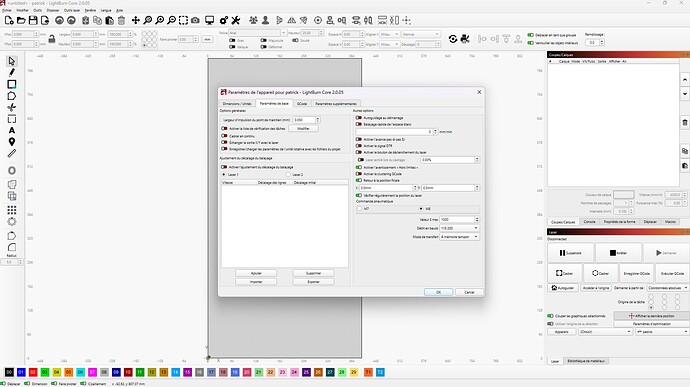Toggle 'Cadrer en continu' switch

pyautogui.click(x=224, y=136)
